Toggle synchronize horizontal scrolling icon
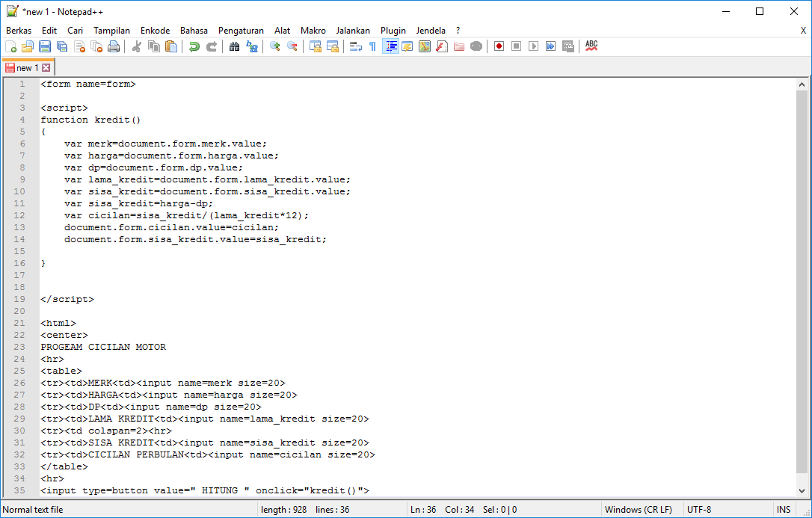 333,46
